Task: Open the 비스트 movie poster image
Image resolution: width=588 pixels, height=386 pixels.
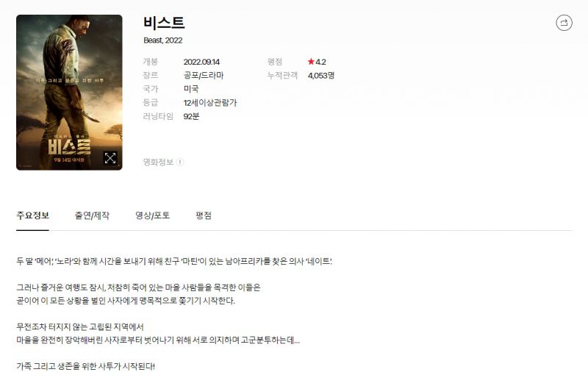Action: tap(69, 93)
